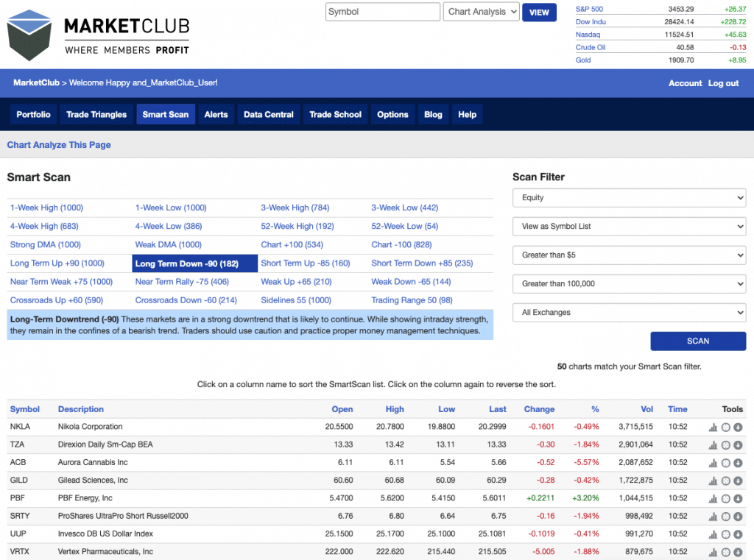Open the Chart Analysis dropdown
Image resolution: width=754 pixels, height=560 pixels.
(482, 13)
